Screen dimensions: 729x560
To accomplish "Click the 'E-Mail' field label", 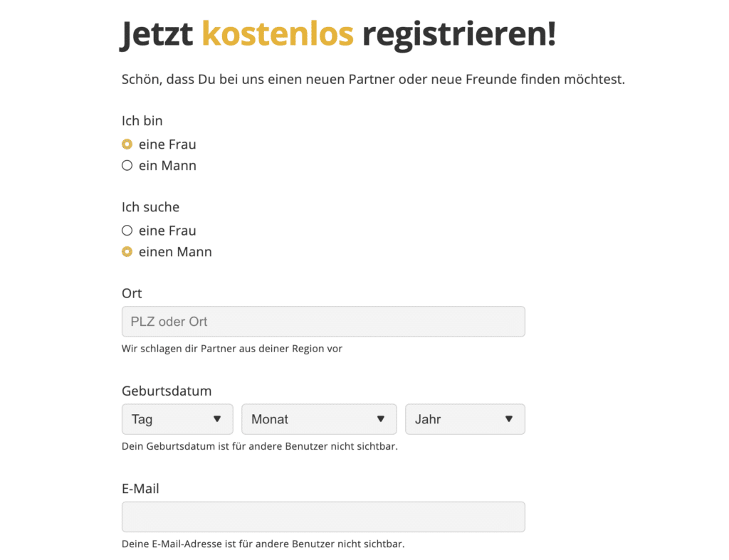I will (140, 488).
